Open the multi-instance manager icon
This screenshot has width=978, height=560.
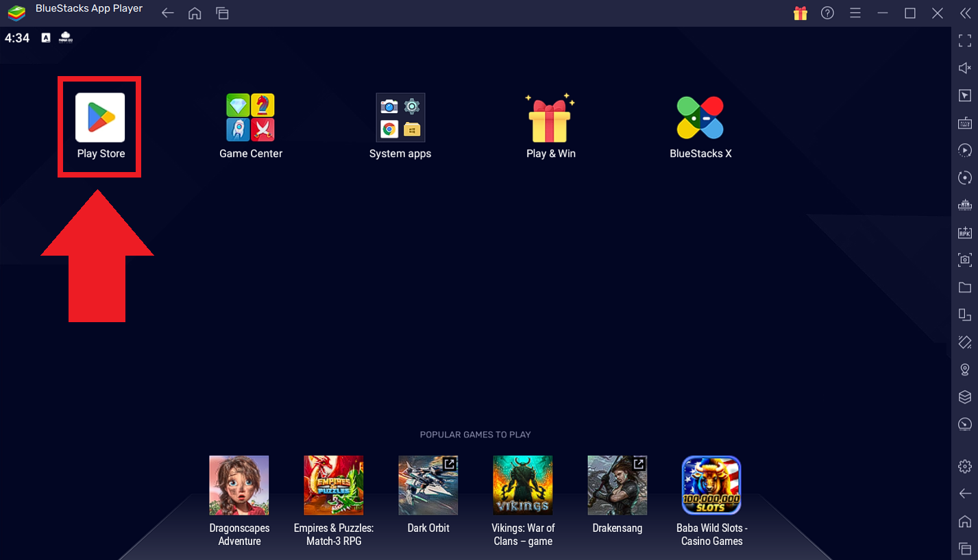click(964, 315)
